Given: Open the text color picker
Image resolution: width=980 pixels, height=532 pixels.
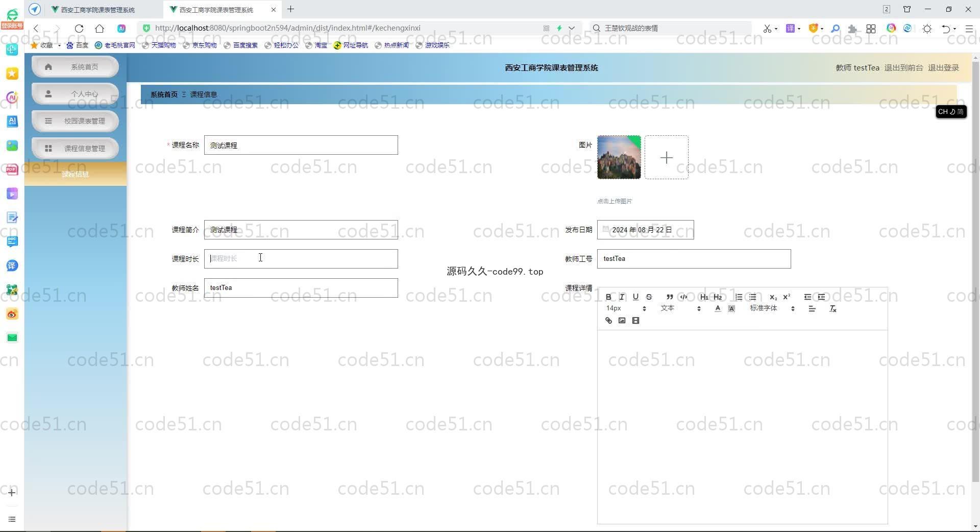Looking at the screenshot, I should [x=718, y=308].
